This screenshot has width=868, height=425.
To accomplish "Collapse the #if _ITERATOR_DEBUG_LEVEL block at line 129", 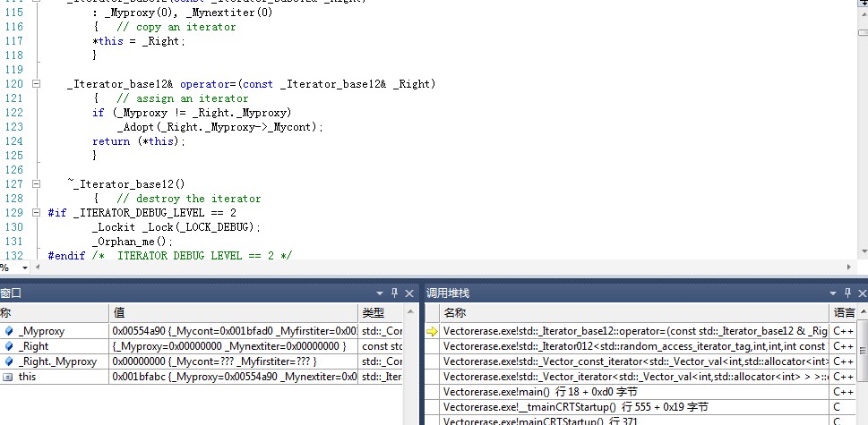I will pyautogui.click(x=36, y=213).
